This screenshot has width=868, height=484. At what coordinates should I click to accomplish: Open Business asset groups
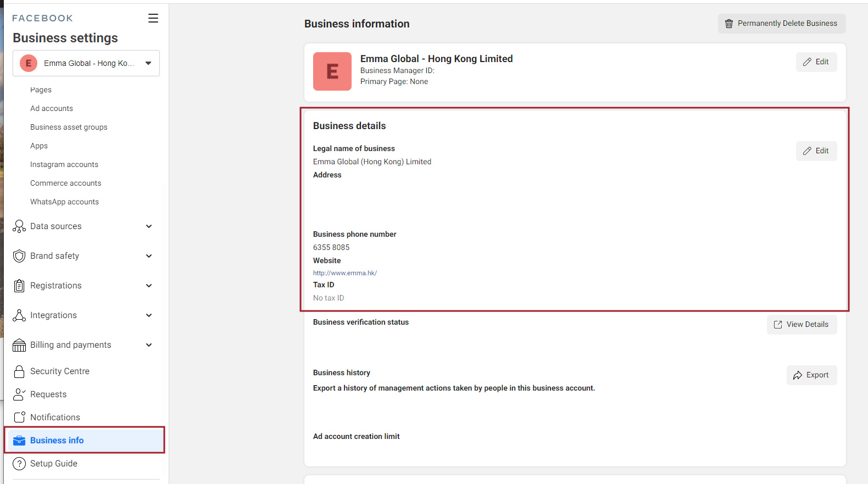pos(69,127)
